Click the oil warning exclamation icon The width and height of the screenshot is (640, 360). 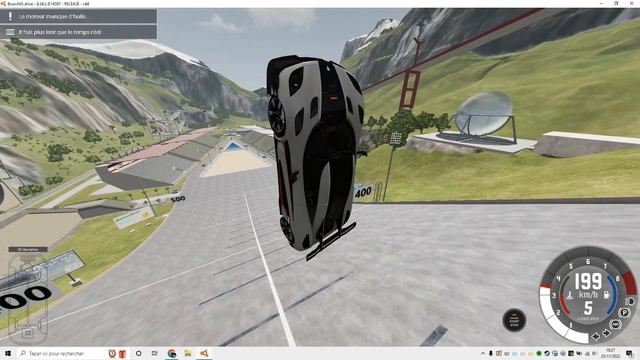[x=10, y=16]
